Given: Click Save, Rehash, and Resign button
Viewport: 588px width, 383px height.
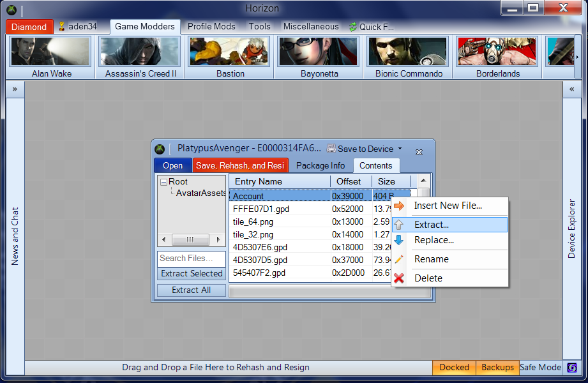Looking at the screenshot, I should pyautogui.click(x=240, y=165).
